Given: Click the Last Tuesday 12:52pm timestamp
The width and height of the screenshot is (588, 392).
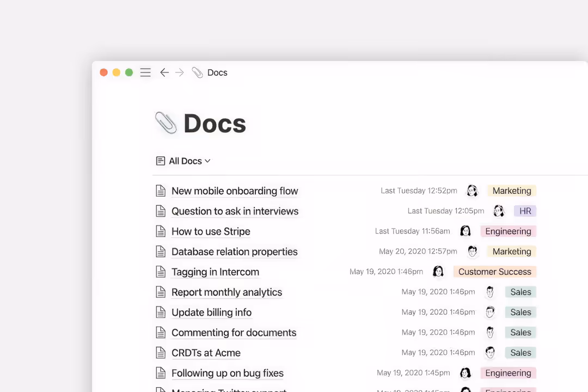Looking at the screenshot, I should [419, 191].
